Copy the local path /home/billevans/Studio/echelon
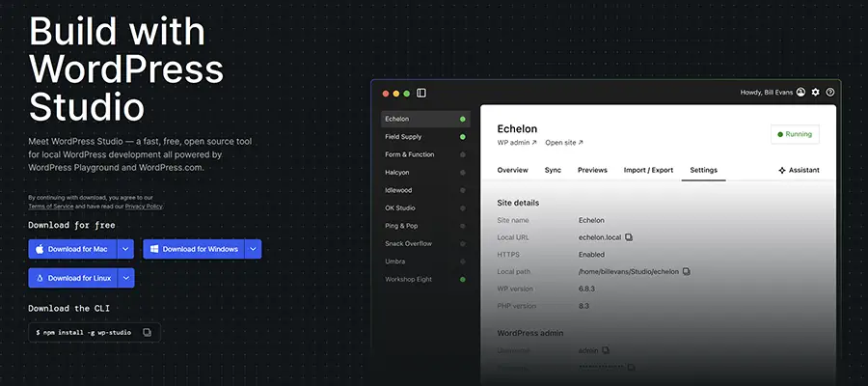 click(687, 271)
